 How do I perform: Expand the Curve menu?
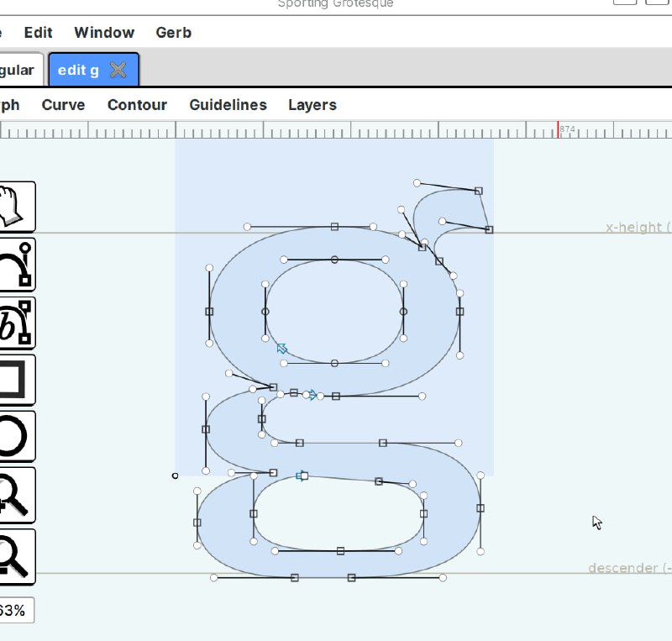click(x=63, y=105)
